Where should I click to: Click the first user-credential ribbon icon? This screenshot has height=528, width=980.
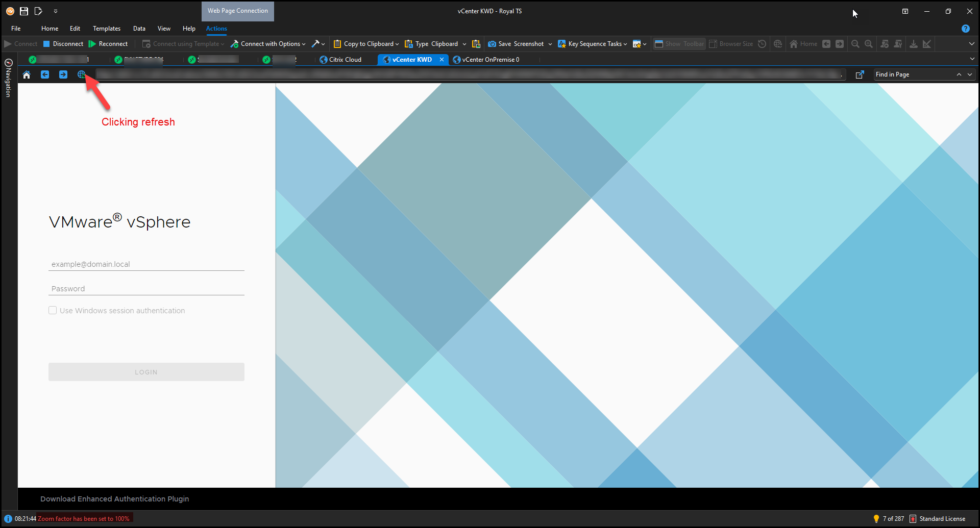885,44
